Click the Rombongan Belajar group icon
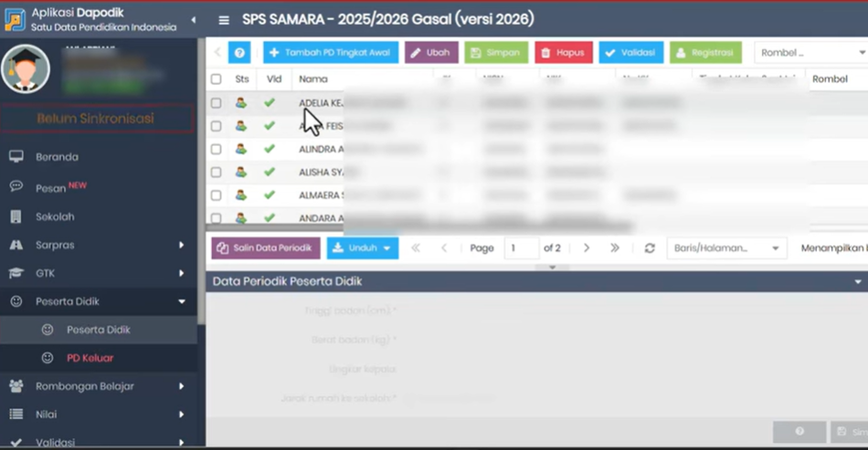Viewport: 868px width, 450px height. click(16, 386)
